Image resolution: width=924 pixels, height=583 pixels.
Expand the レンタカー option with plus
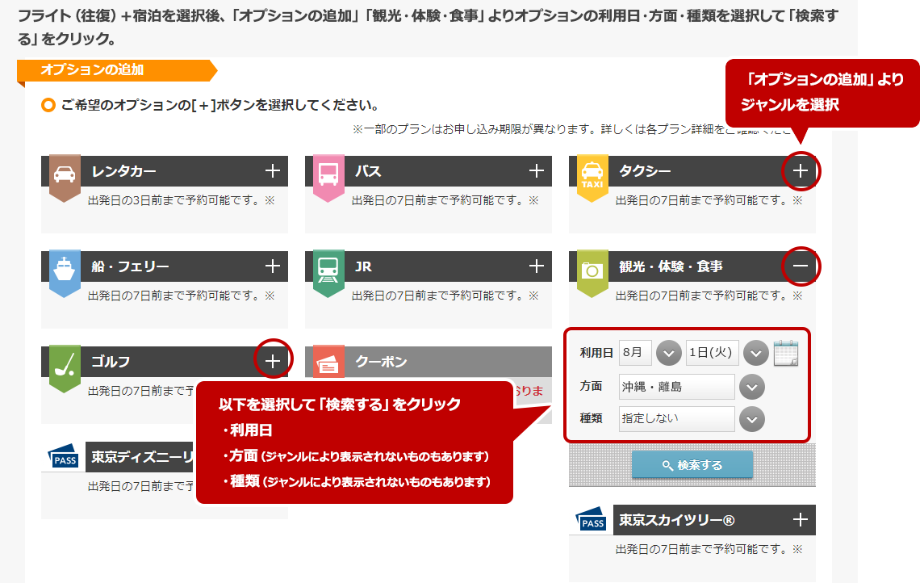[x=273, y=171]
